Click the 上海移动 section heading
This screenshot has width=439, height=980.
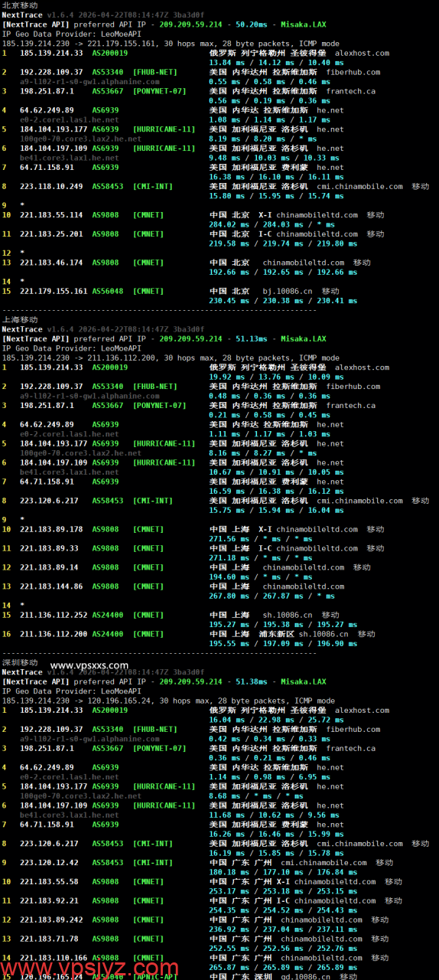(x=20, y=319)
